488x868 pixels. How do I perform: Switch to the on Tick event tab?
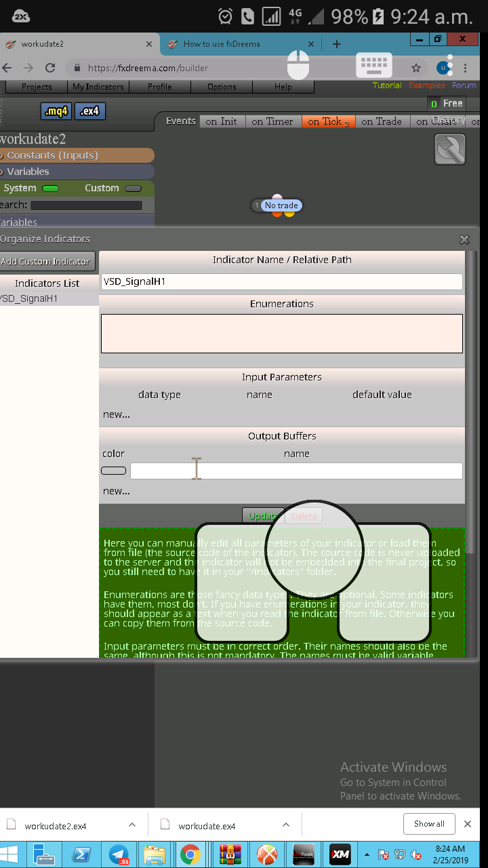(328, 121)
